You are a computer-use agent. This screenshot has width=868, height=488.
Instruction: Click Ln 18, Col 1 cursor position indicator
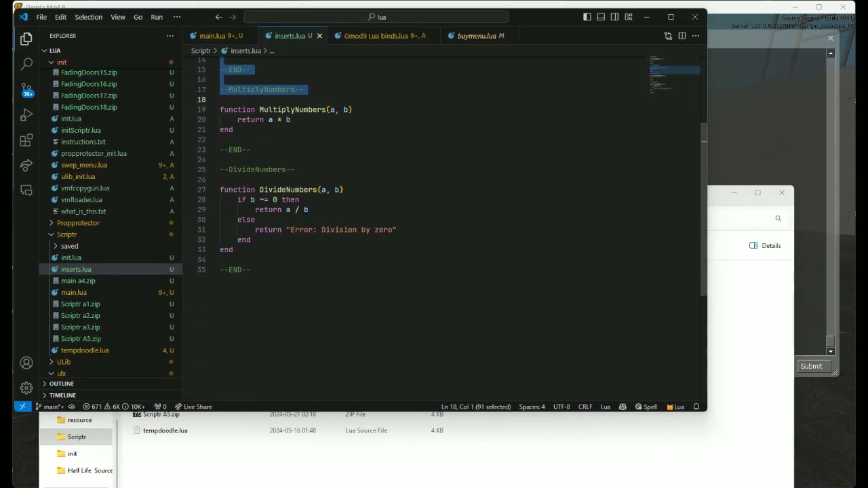476,407
